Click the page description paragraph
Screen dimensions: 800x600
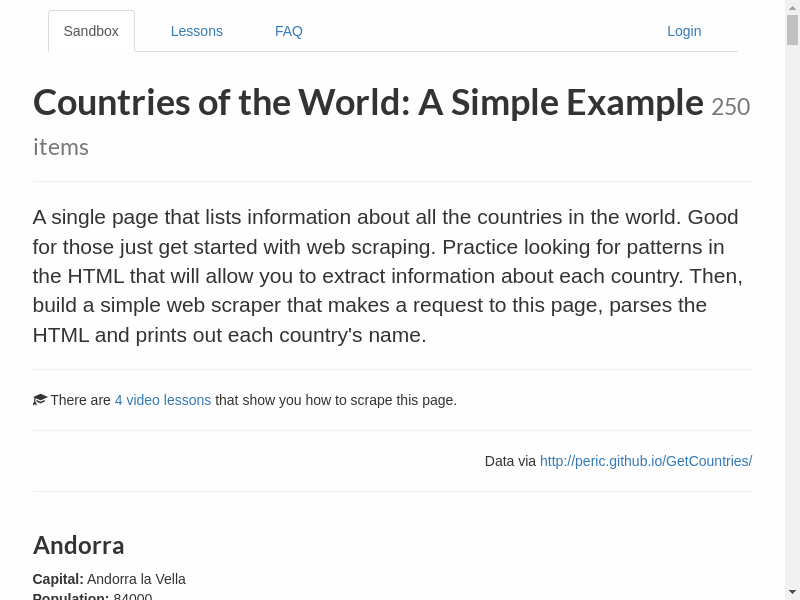click(x=387, y=275)
